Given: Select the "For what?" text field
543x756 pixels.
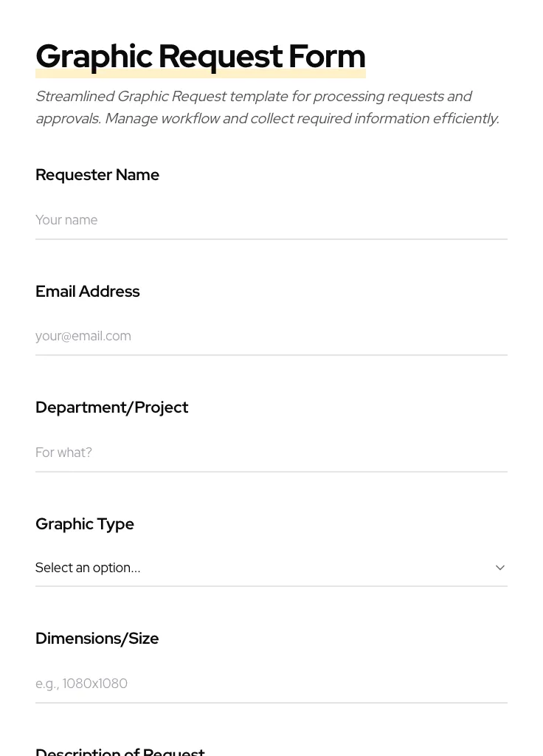Looking at the screenshot, I should click(271, 453).
